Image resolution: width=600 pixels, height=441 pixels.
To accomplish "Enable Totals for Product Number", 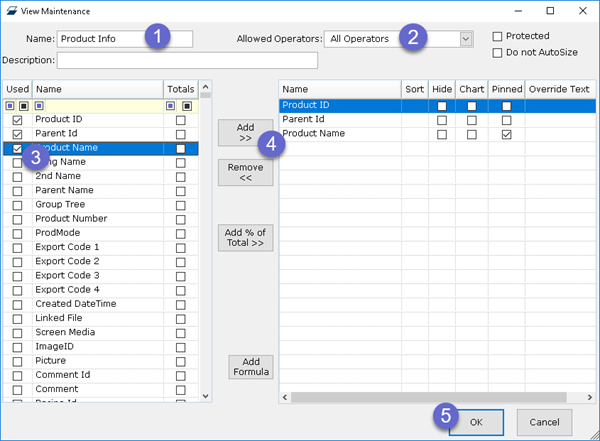I will [180, 219].
